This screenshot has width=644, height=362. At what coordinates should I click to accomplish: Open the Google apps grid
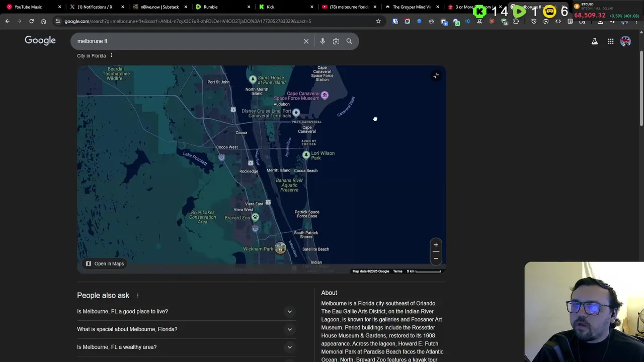coord(611,42)
